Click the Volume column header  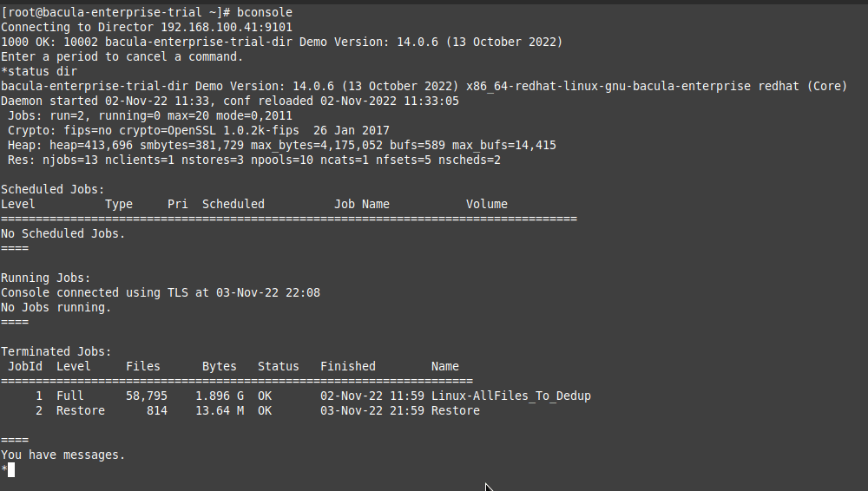(x=487, y=204)
